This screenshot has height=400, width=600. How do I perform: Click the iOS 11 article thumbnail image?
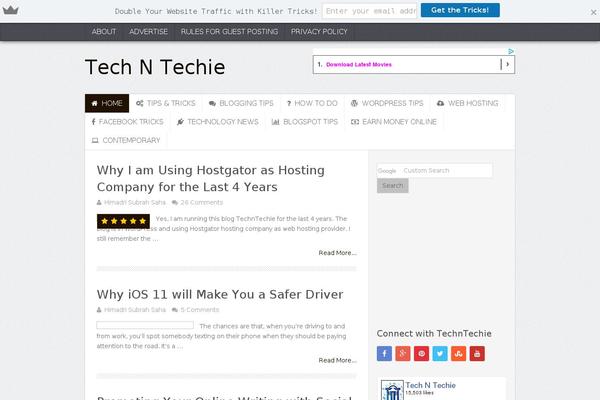click(x=145, y=325)
